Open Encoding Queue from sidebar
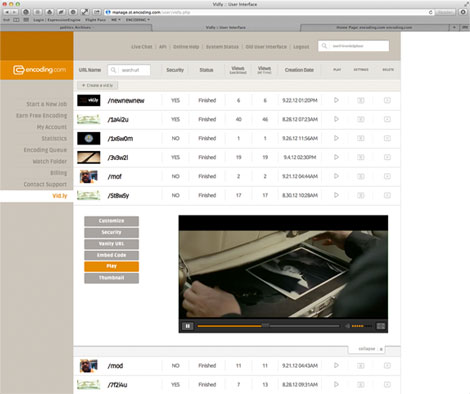This screenshot has height=394, width=470. 45,150
